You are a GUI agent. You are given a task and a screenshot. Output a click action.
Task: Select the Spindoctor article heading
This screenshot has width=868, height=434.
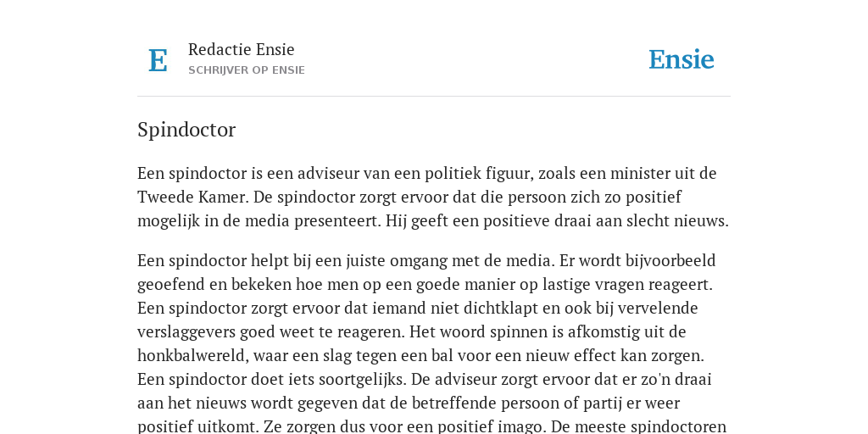[186, 130]
